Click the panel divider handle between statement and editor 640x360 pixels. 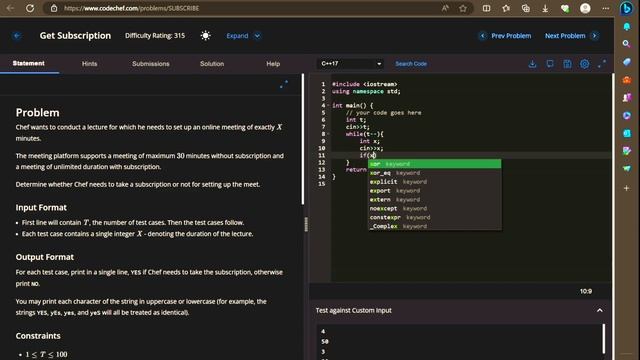point(306,224)
